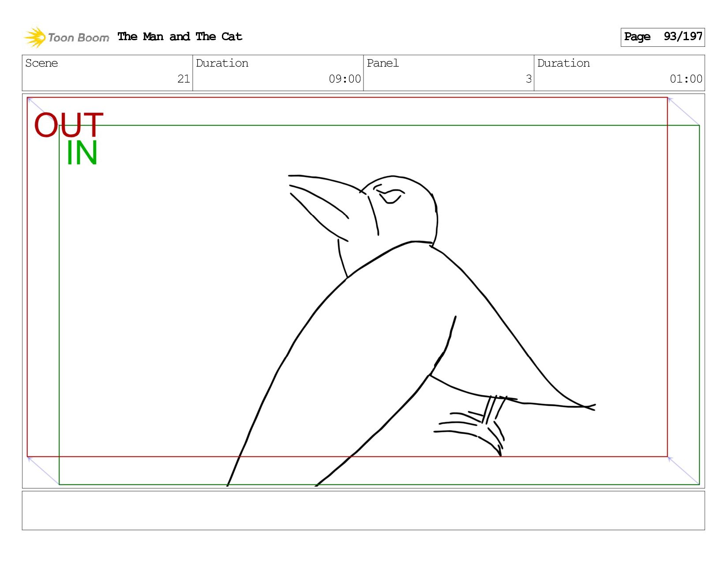Viewport: 728px width, 563px height.
Task: Click the scene number '21'
Action: (184, 79)
